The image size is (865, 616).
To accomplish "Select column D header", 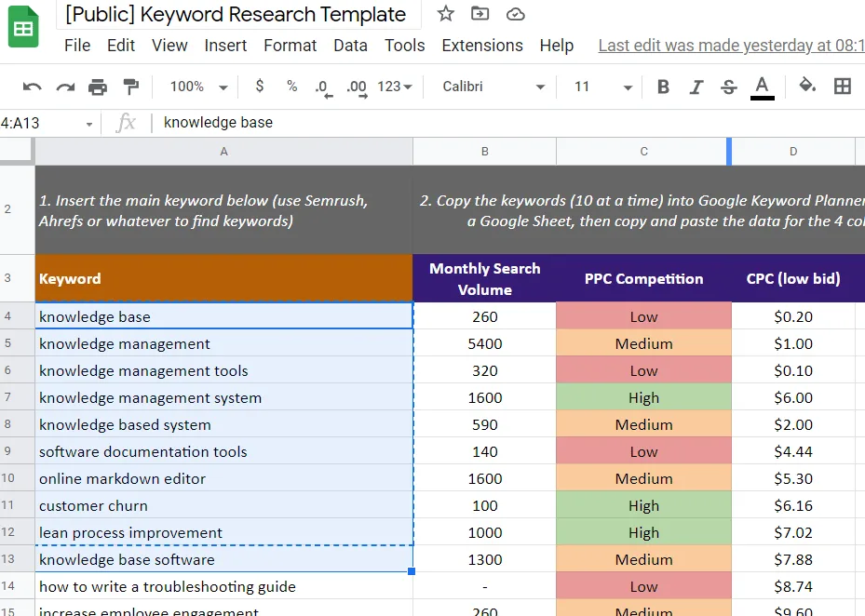I will tap(793, 151).
